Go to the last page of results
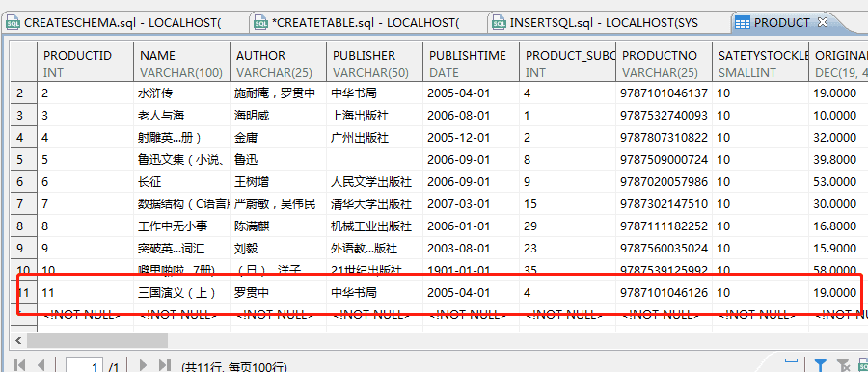Image resolution: width=868 pixels, height=372 pixels. pos(164,365)
